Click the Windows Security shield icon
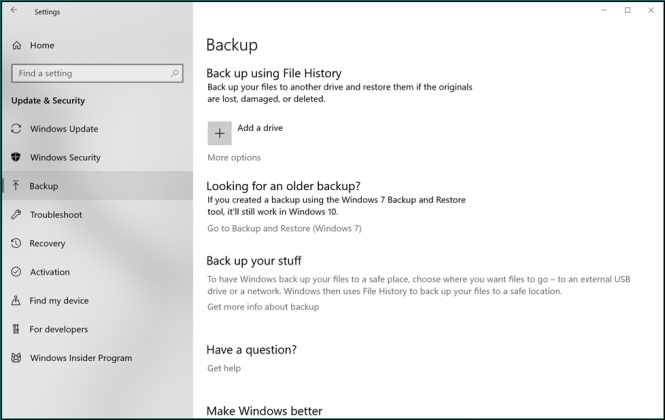665x420 pixels. 17,158
